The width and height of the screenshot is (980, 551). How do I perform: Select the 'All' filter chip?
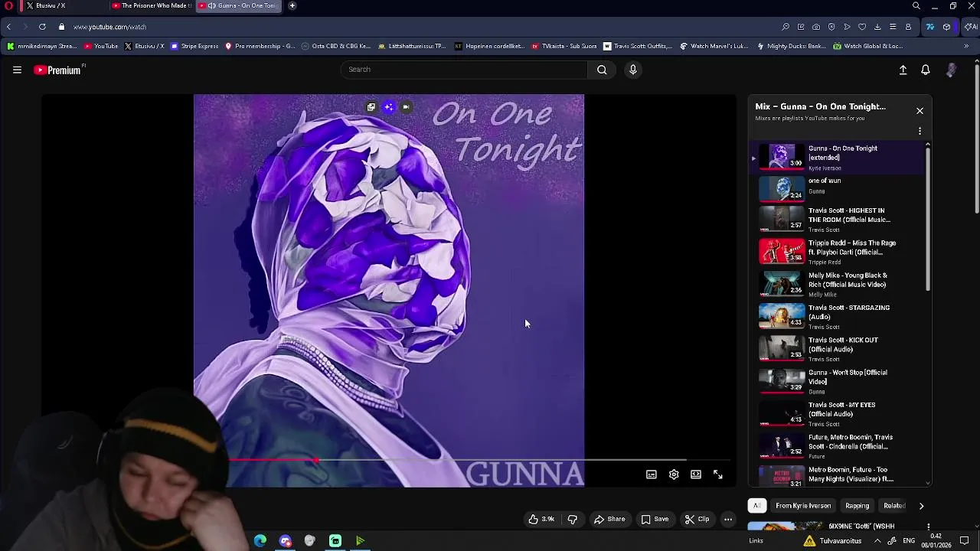tap(756, 506)
